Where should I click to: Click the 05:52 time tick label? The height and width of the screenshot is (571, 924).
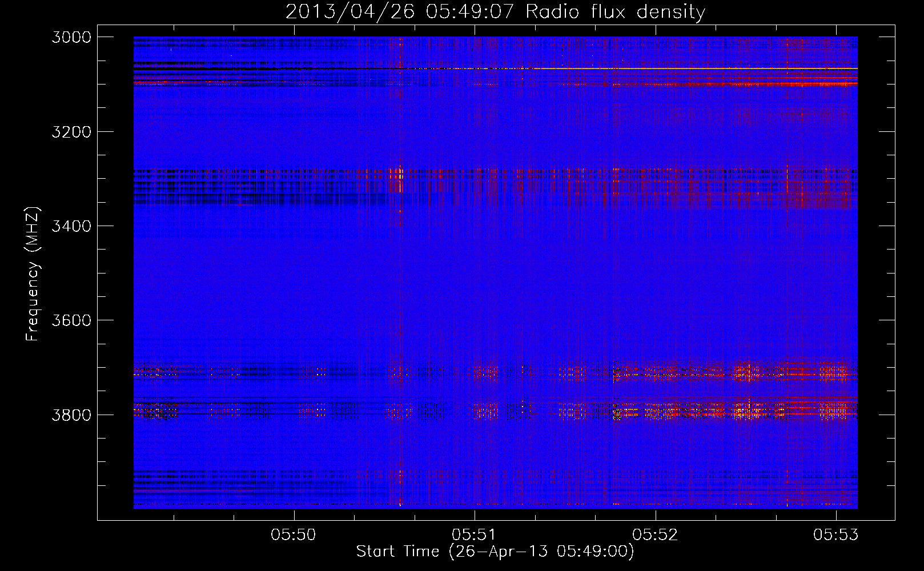(656, 534)
